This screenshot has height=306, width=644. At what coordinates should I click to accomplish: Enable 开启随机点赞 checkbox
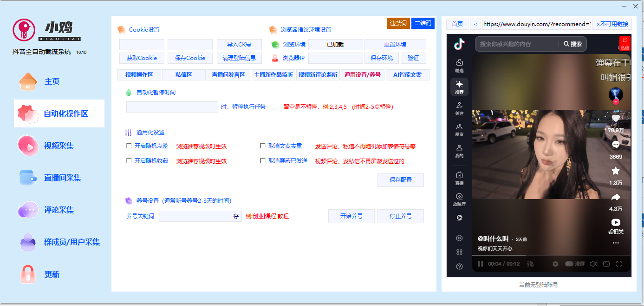coord(129,145)
